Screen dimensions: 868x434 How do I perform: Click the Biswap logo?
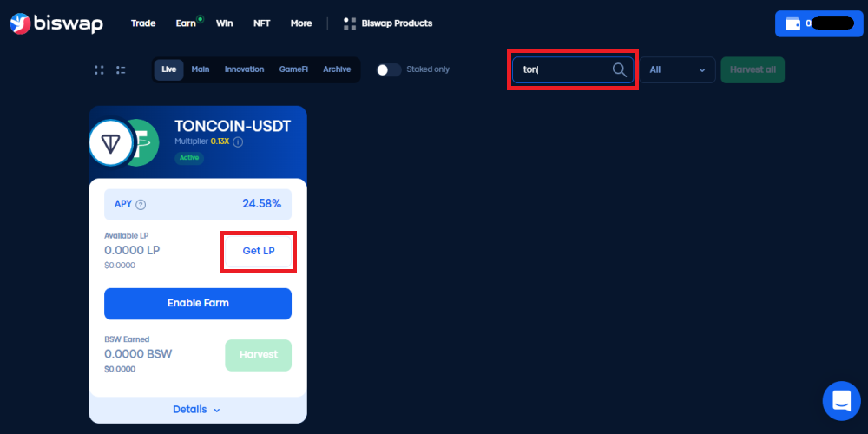pyautogui.click(x=56, y=23)
